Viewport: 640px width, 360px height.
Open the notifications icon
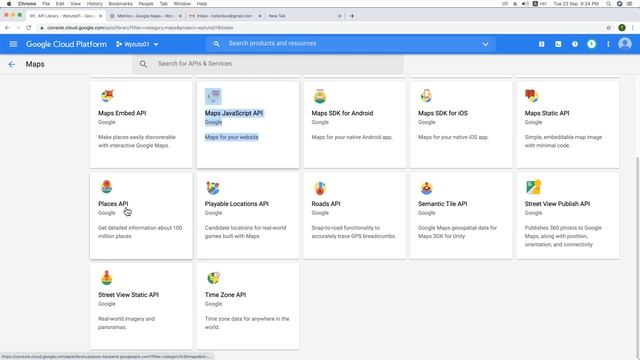pos(591,44)
